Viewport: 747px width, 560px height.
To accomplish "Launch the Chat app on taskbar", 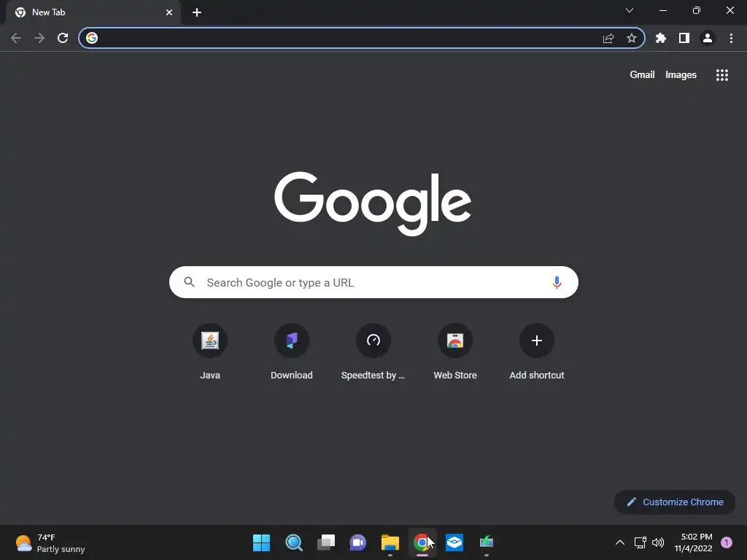I will 357,542.
